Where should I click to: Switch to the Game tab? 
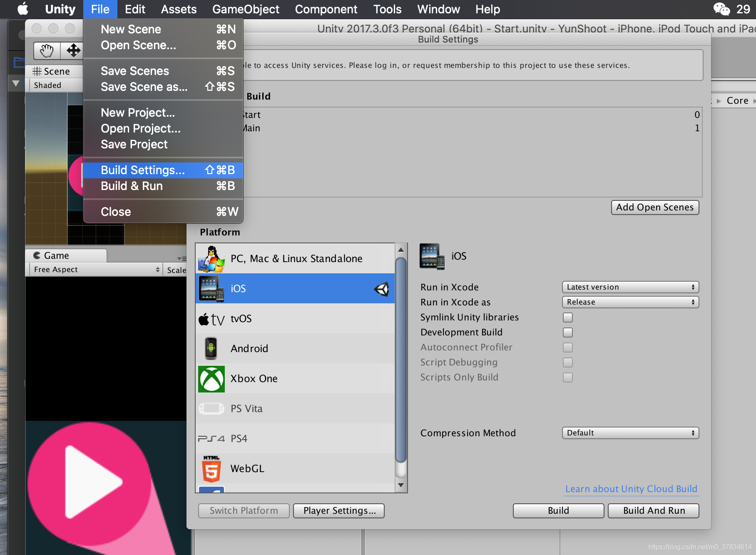point(66,255)
